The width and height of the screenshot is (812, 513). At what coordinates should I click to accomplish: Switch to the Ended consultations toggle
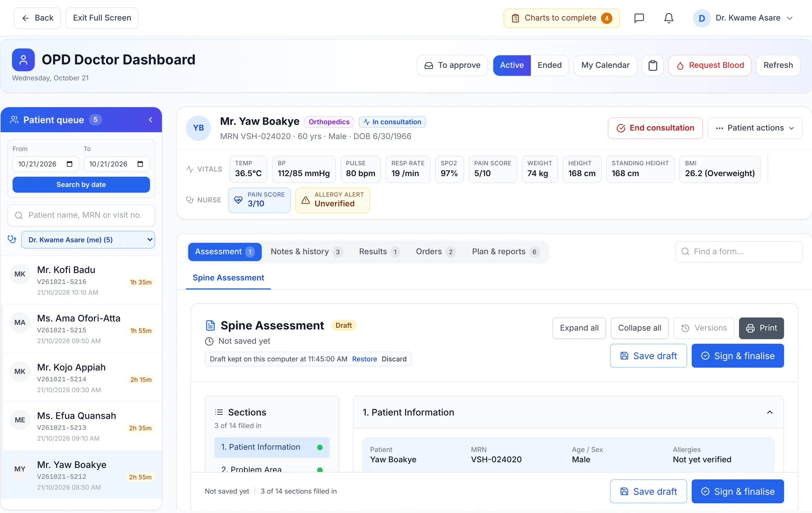click(x=550, y=65)
